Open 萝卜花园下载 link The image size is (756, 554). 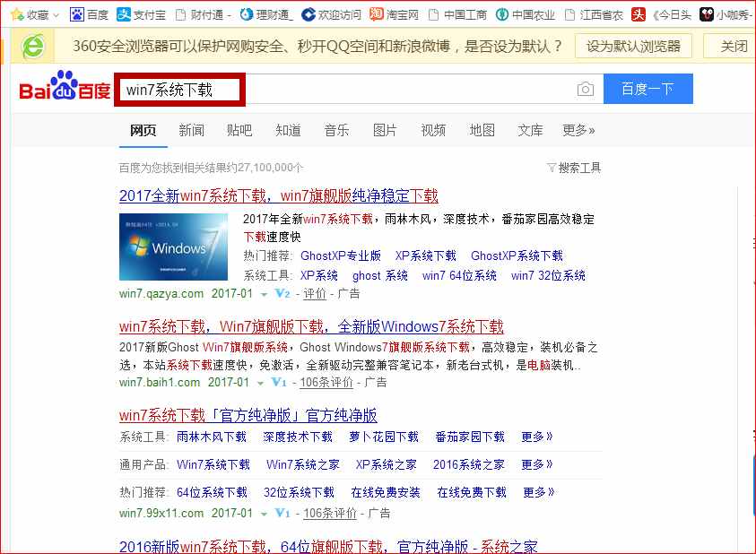click(384, 437)
